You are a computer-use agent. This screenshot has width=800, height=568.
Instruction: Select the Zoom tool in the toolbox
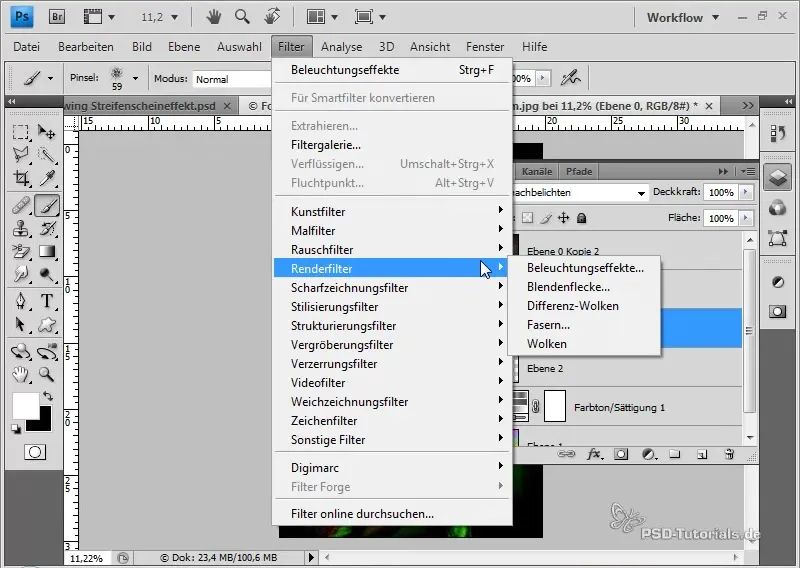pos(47,375)
